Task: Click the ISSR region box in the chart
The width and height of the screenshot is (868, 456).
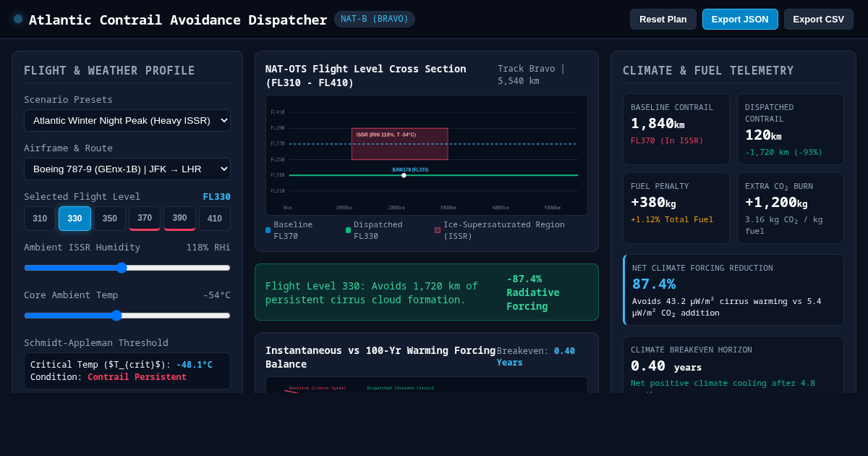Action: (x=399, y=144)
